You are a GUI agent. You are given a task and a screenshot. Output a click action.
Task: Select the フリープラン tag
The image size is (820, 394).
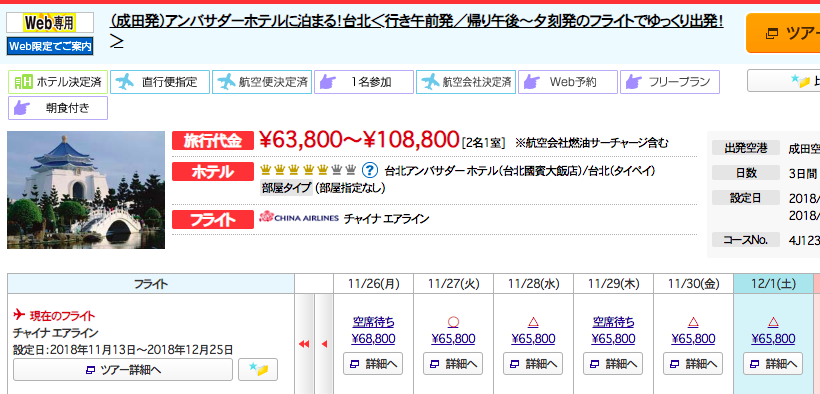coord(670,82)
